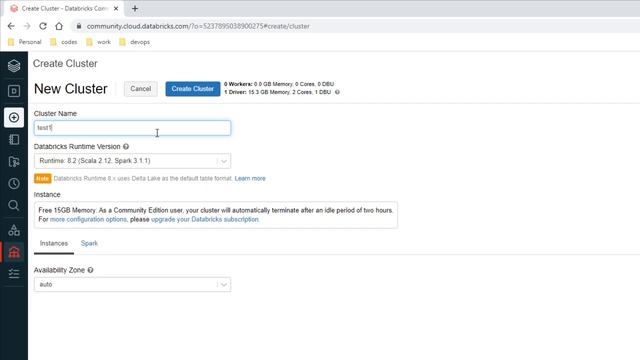Click the browser address bar URL
This screenshot has height=360, width=640.
click(x=198, y=26)
